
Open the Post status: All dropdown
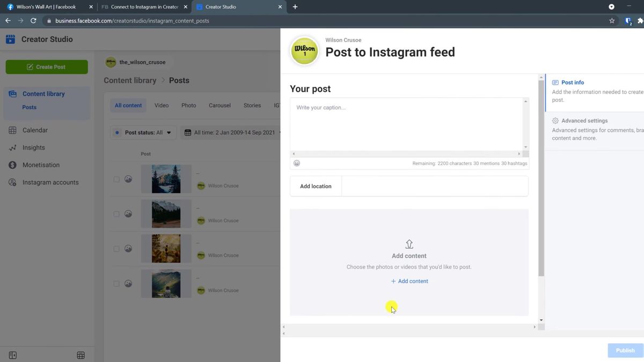pos(143,132)
